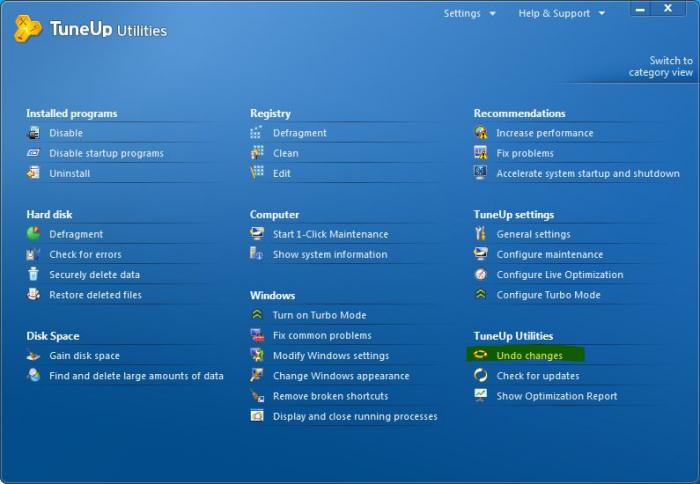Open the Settings dropdown menu

[x=469, y=13]
